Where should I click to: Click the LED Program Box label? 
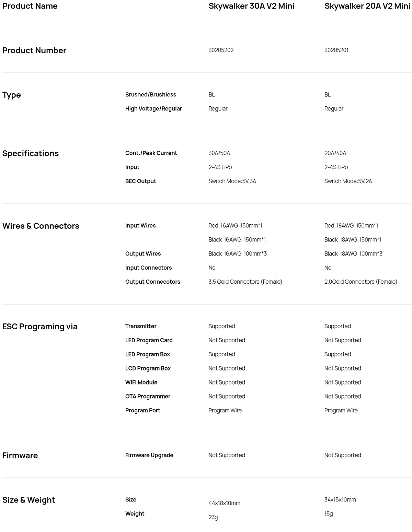(x=148, y=354)
